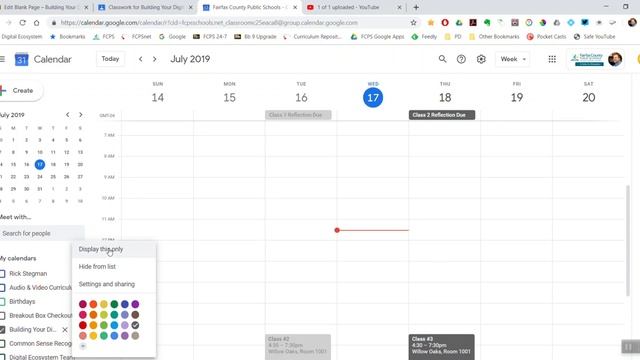Click the Google Calendar logo icon

click(22, 60)
